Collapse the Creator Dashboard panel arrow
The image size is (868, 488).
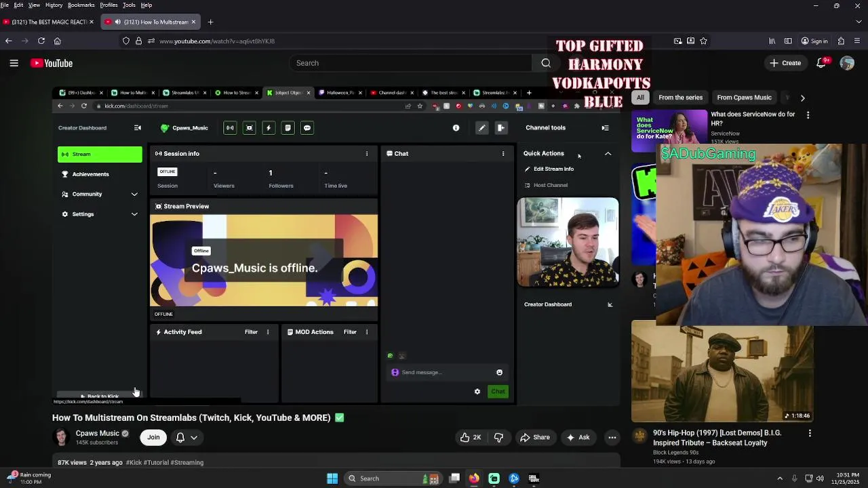point(610,304)
